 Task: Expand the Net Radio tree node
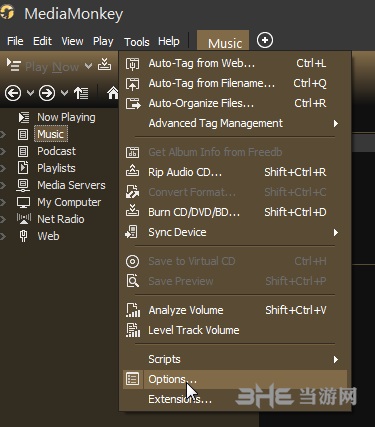3,219
